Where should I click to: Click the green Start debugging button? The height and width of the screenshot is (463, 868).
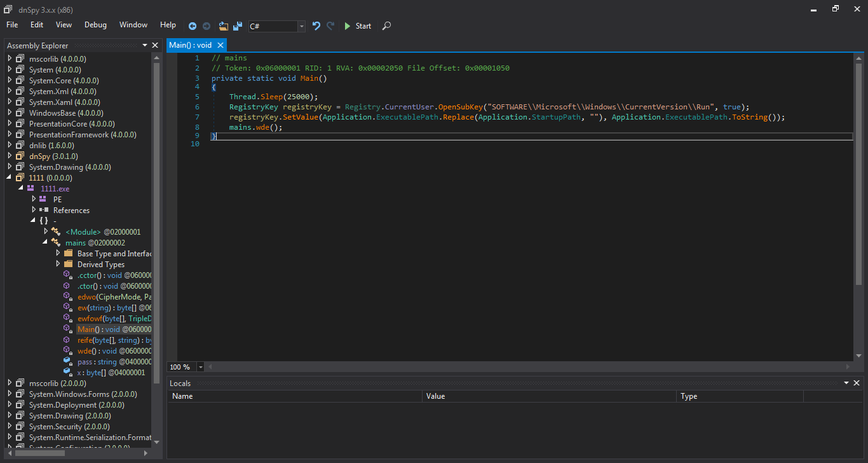[358, 26]
